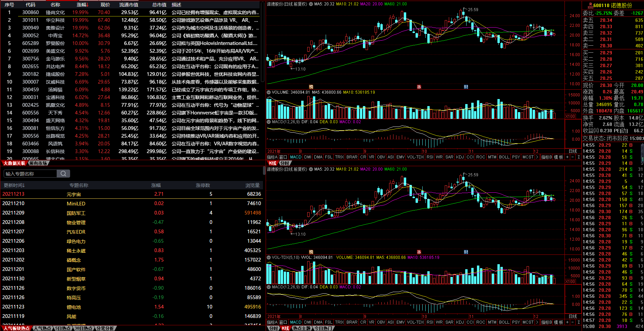The image size is (644, 331).
Task: Select MACD indicator in upper indicator bar
Action: 296,157
